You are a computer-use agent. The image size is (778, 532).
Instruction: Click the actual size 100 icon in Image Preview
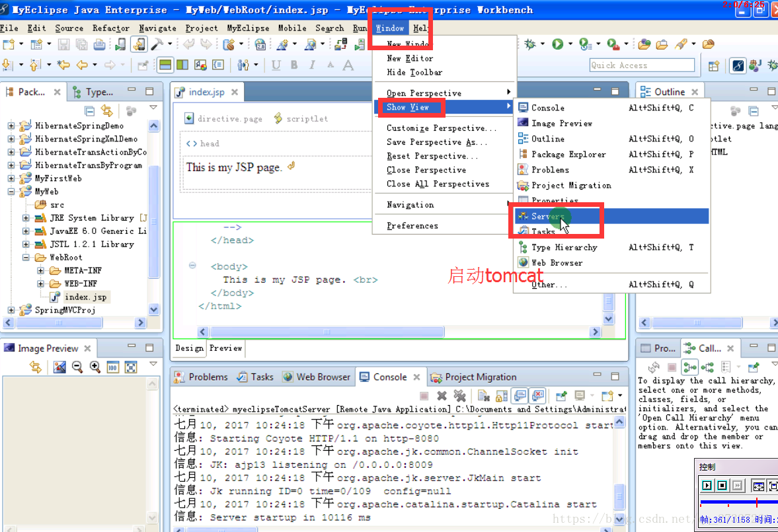112,367
